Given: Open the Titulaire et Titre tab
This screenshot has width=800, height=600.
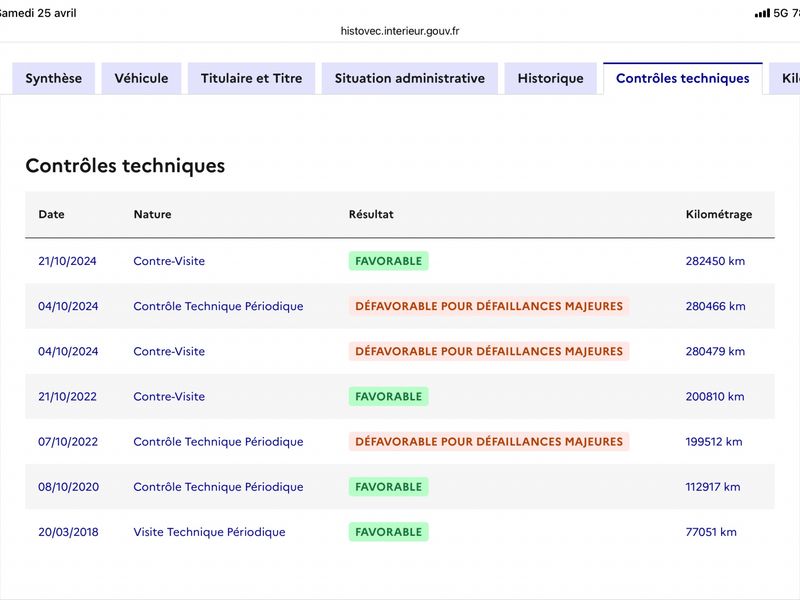Looking at the screenshot, I should click(252, 79).
